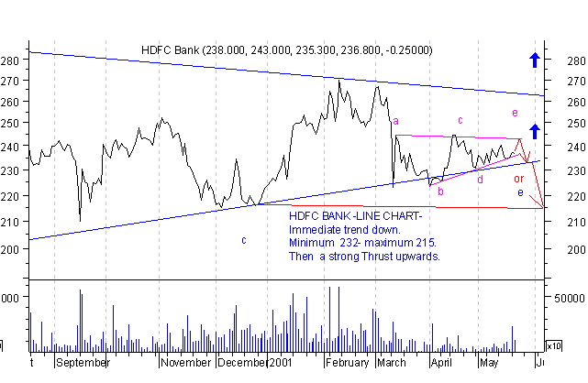Click the pink wave label 'b'
Image resolution: width=588 pixels, height=383 pixels.
point(440,191)
